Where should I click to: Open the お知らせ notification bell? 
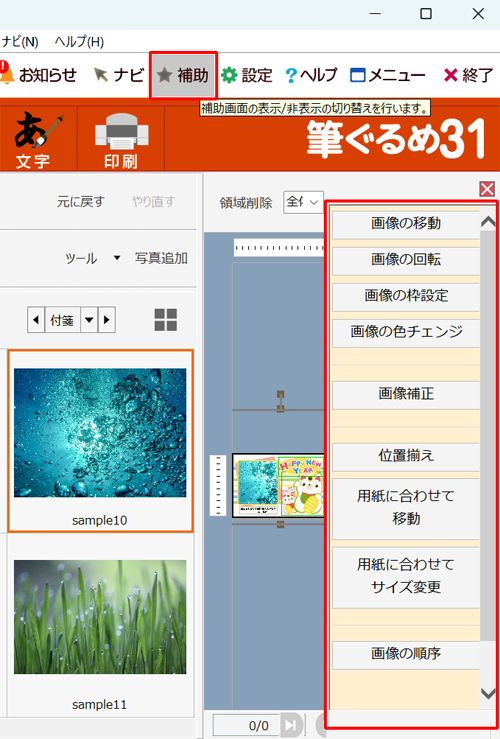click(7, 74)
